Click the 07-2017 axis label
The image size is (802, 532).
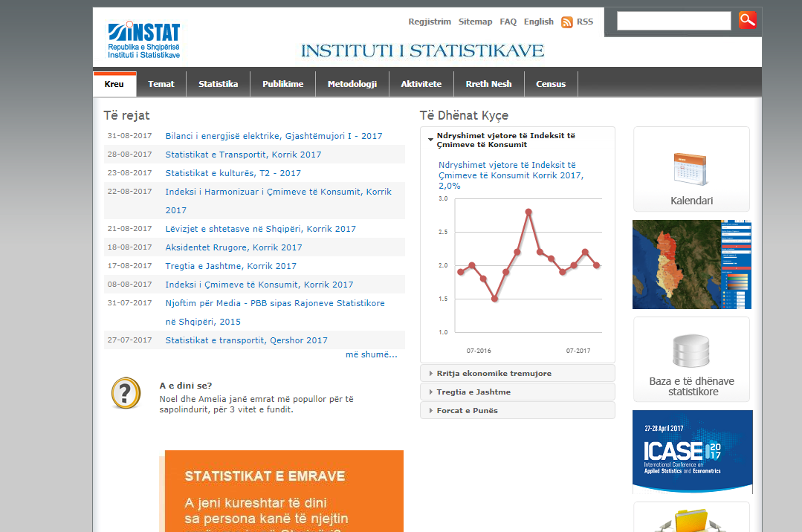point(578,351)
